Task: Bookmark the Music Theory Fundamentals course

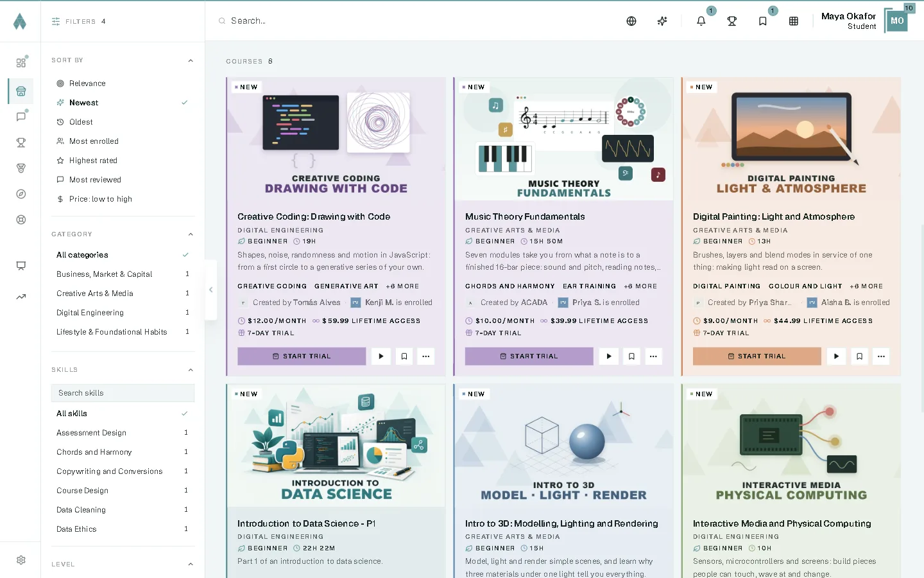Action: coord(631,356)
